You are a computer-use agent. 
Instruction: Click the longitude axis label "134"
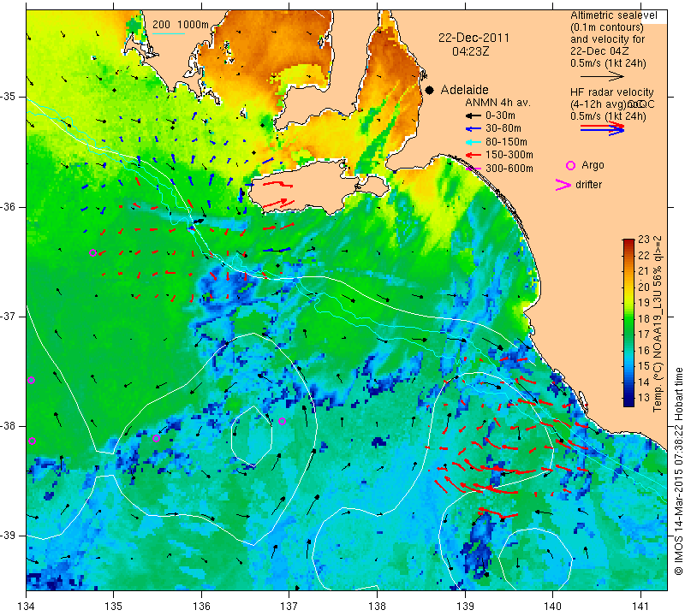pos(27,606)
